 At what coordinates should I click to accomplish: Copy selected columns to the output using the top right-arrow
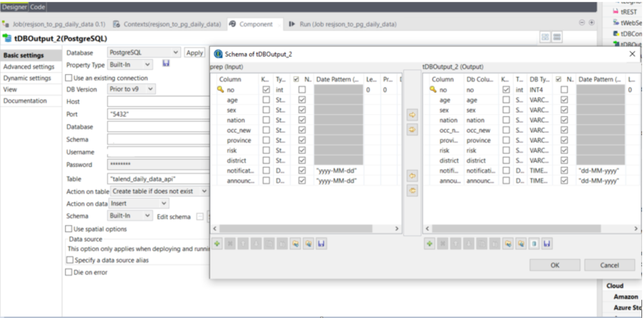tap(412, 115)
